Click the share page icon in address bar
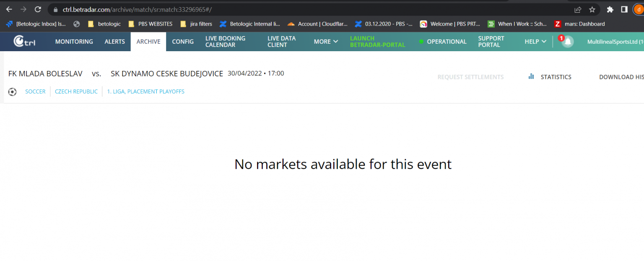 coord(578,9)
